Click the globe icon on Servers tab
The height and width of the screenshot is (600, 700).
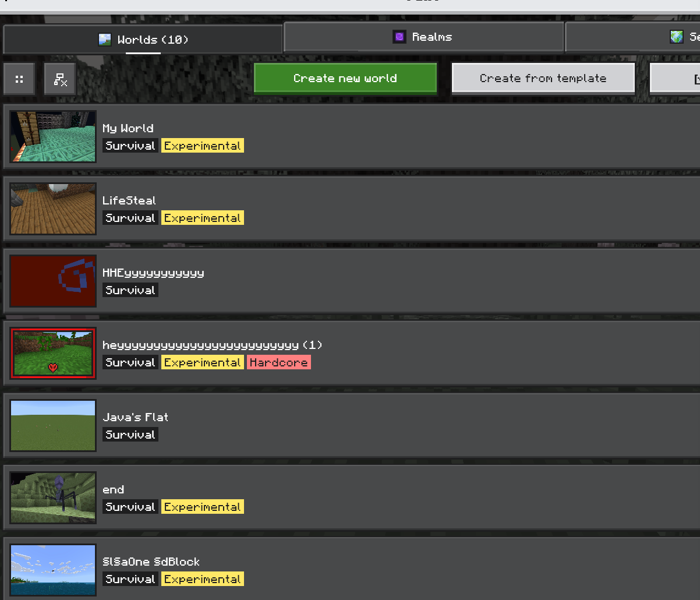point(676,37)
